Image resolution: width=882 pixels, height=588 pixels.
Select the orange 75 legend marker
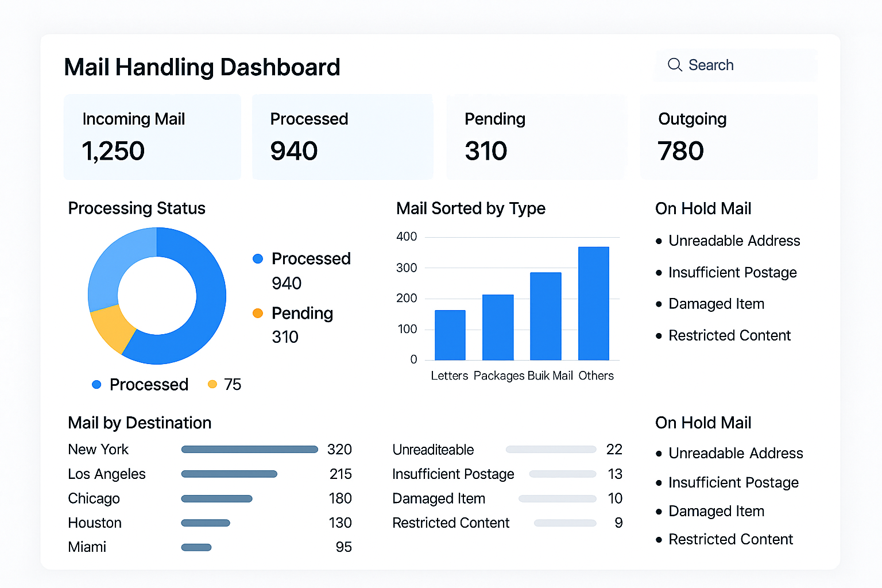tap(212, 384)
